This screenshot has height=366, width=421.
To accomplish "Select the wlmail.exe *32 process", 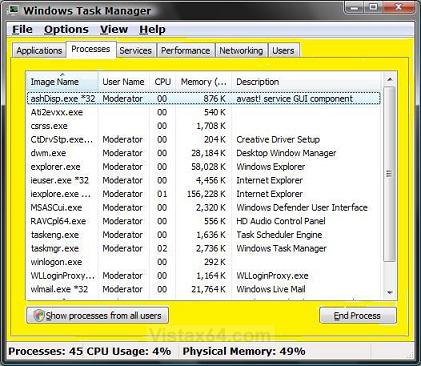I will [x=203, y=289].
